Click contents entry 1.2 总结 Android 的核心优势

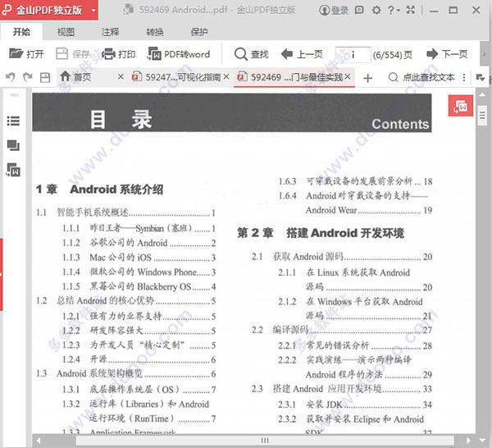click(x=125, y=301)
